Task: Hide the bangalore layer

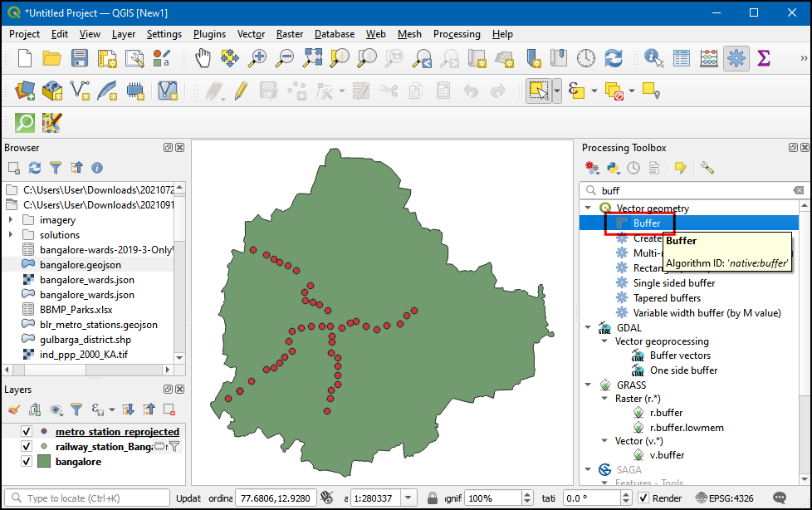Action: click(26, 460)
